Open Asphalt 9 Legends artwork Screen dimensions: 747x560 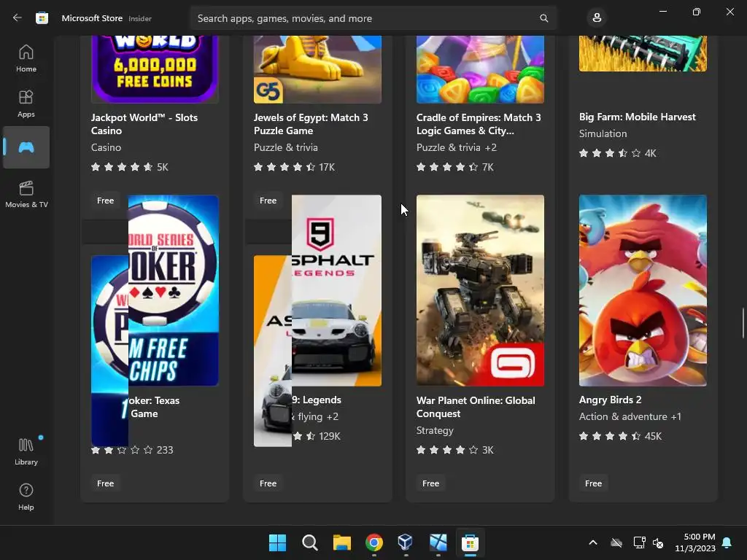pyautogui.click(x=336, y=290)
